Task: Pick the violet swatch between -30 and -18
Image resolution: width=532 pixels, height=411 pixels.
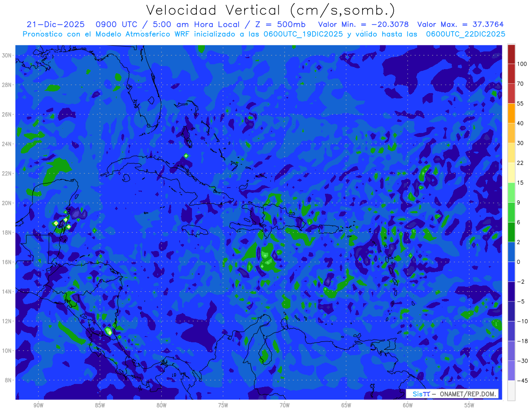Action: [x=511, y=351]
